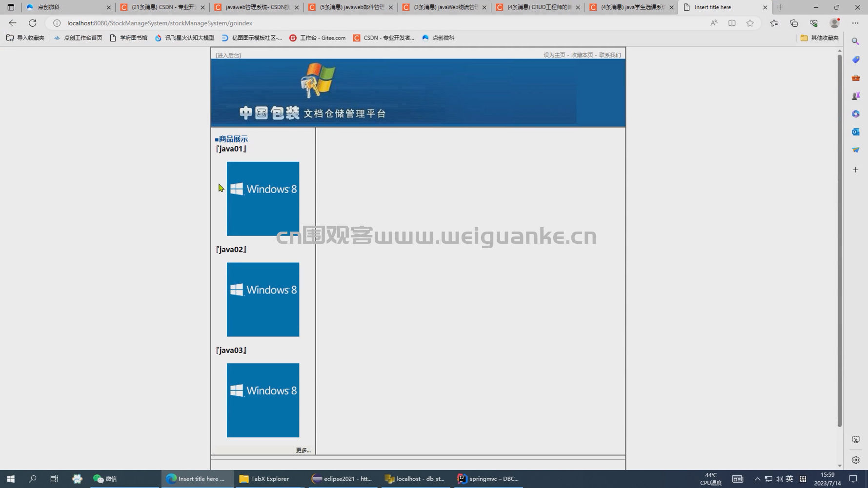
Task: Open sidebar screenshot tool icon
Action: point(855,440)
